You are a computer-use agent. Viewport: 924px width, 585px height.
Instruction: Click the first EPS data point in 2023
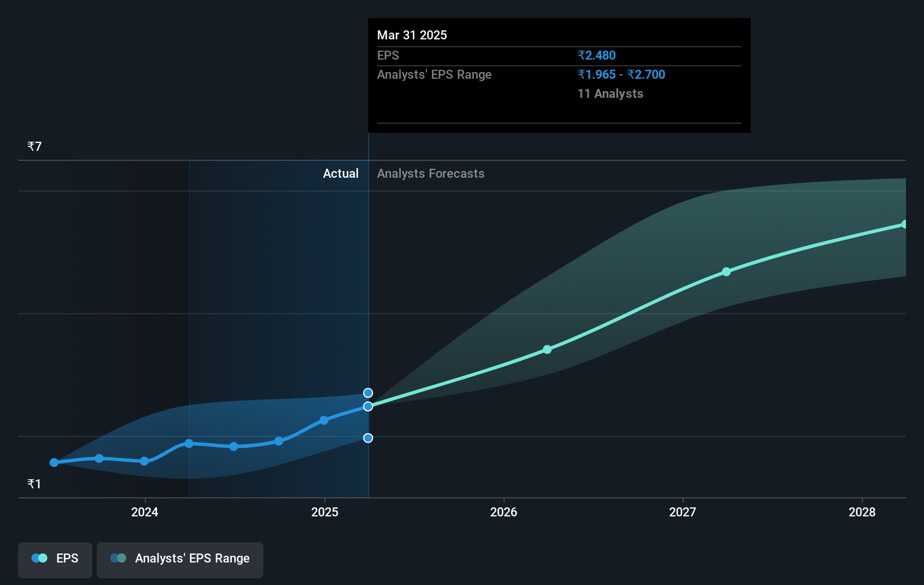point(54,462)
